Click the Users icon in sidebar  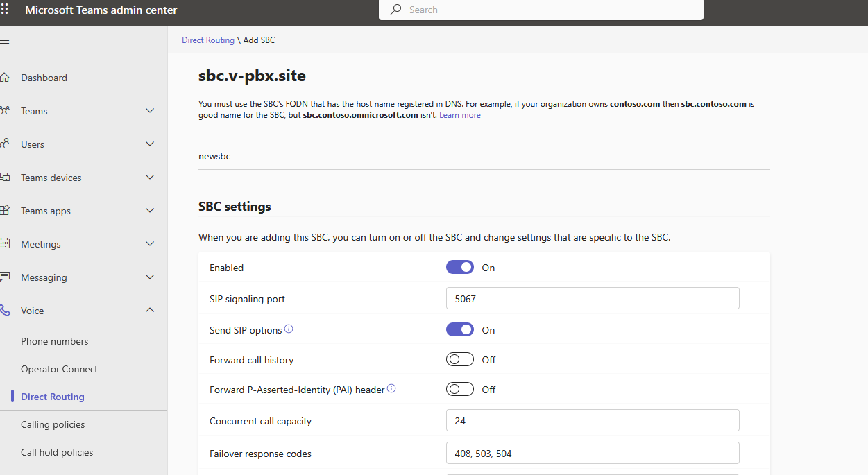(x=4, y=144)
